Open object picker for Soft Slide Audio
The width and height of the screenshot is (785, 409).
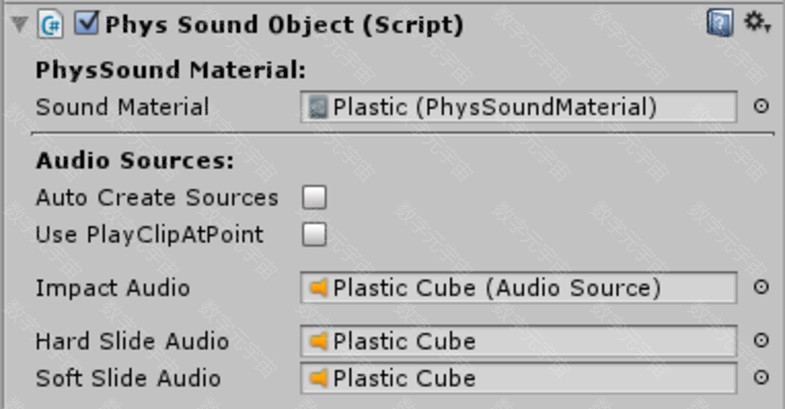761,377
